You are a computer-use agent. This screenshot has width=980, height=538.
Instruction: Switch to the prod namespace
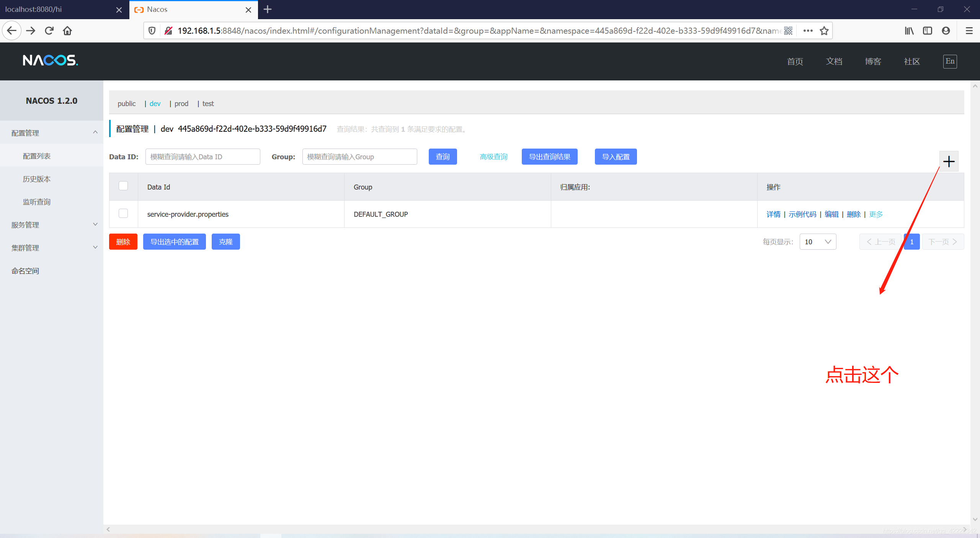tap(181, 103)
